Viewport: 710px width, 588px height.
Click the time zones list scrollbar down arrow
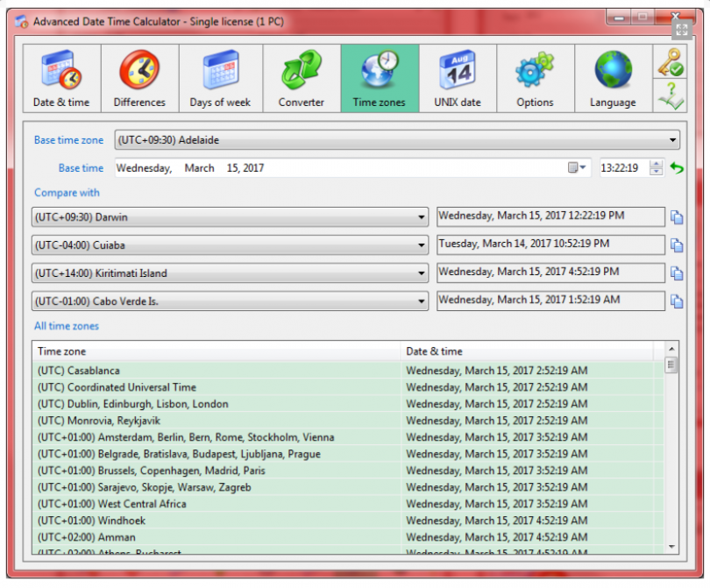[x=671, y=547]
